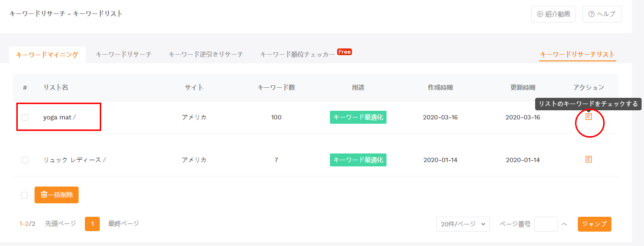Screen dimensions: 644x246
Task: Switch to the キーワードリサーチ tab
Action: (124, 55)
